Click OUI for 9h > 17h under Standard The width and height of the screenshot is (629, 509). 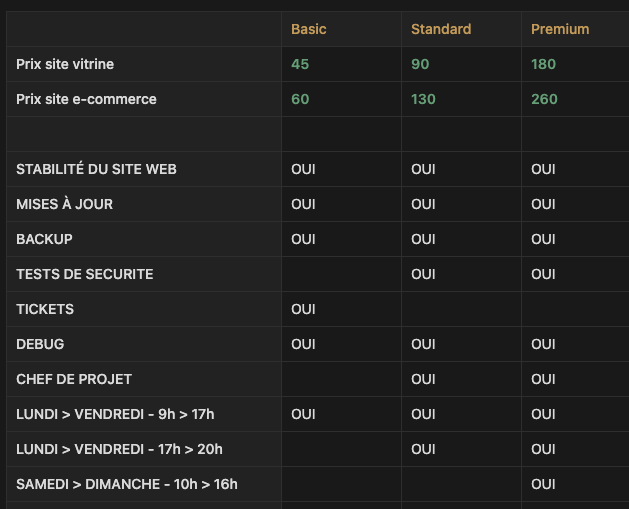(x=423, y=414)
